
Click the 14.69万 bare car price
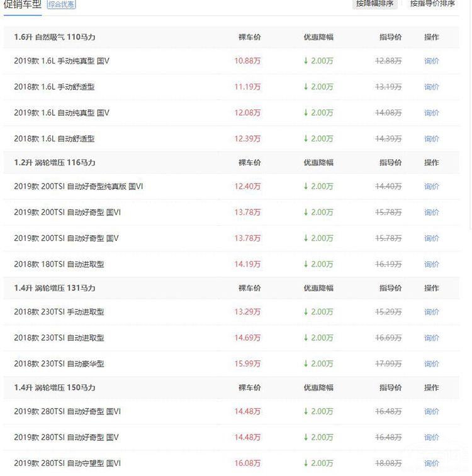coord(247,338)
